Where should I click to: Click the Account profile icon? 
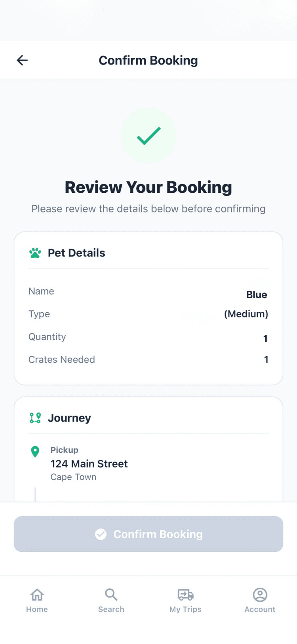260,595
